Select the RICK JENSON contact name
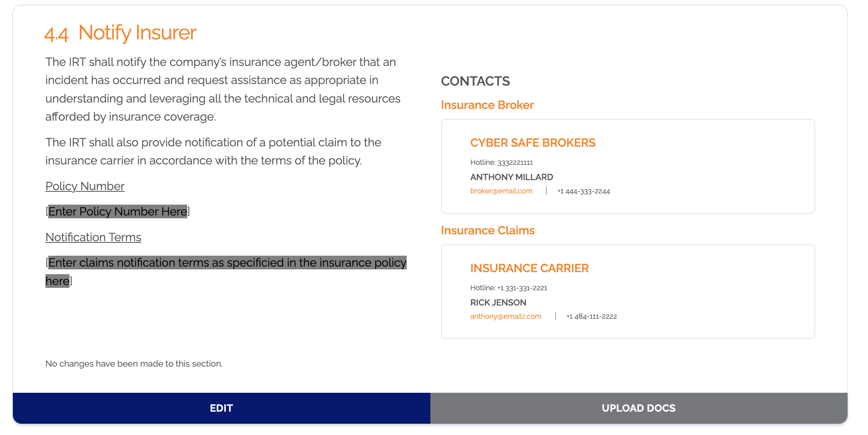This screenshot has height=435, width=868. (x=498, y=302)
